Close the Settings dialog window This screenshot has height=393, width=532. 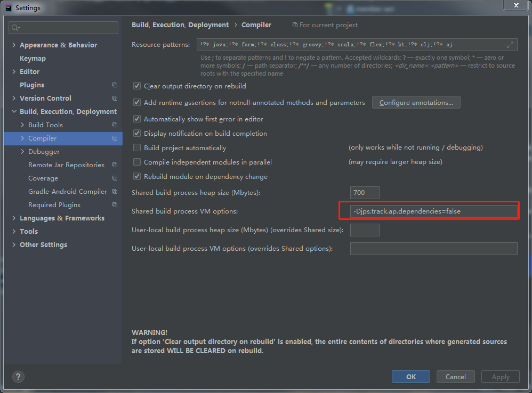pos(516,5)
